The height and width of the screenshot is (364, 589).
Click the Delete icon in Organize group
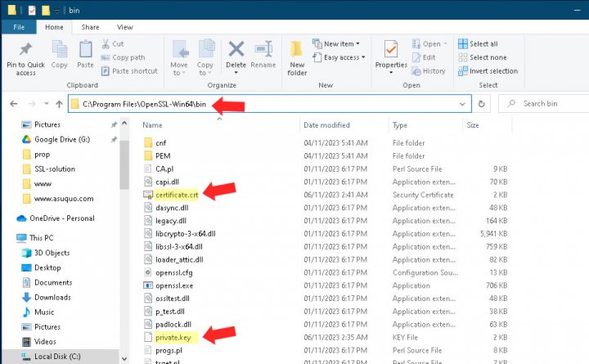[x=236, y=52]
